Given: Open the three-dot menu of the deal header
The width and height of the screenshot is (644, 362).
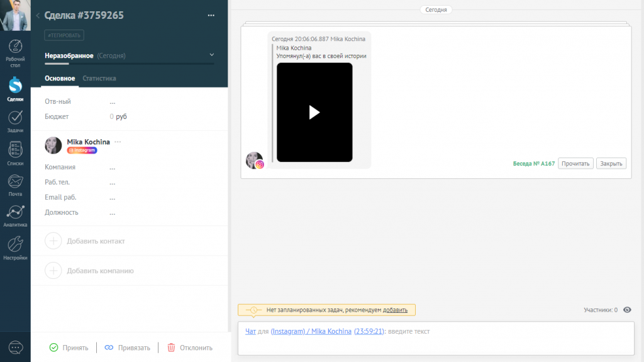Looking at the screenshot, I should coord(211,15).
